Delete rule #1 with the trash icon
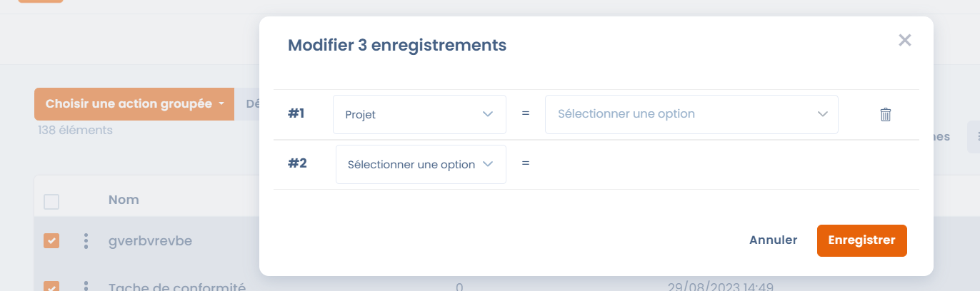The width and height of the screenshot is (980, 291). 885,114
